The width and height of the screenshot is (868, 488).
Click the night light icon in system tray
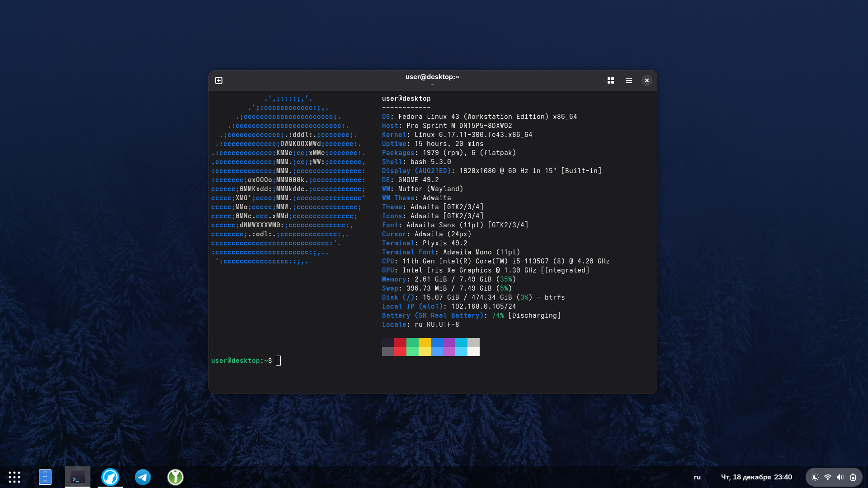pyautogui.click(x=815, y=477)
